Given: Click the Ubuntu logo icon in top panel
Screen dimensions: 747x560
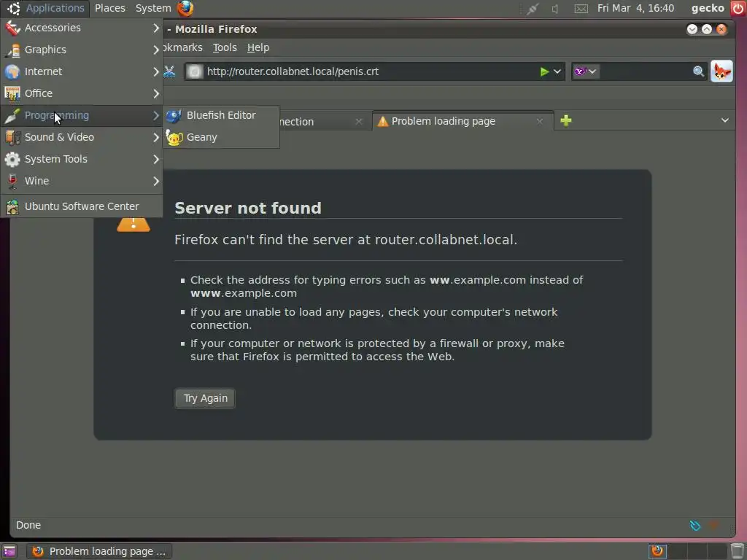Looking at the screenshot, I should [14, 8].
